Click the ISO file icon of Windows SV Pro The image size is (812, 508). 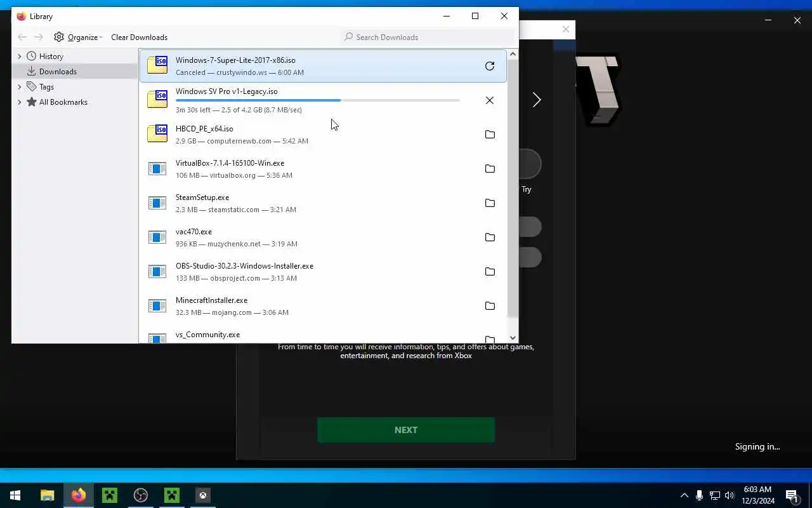coord(157,100)
